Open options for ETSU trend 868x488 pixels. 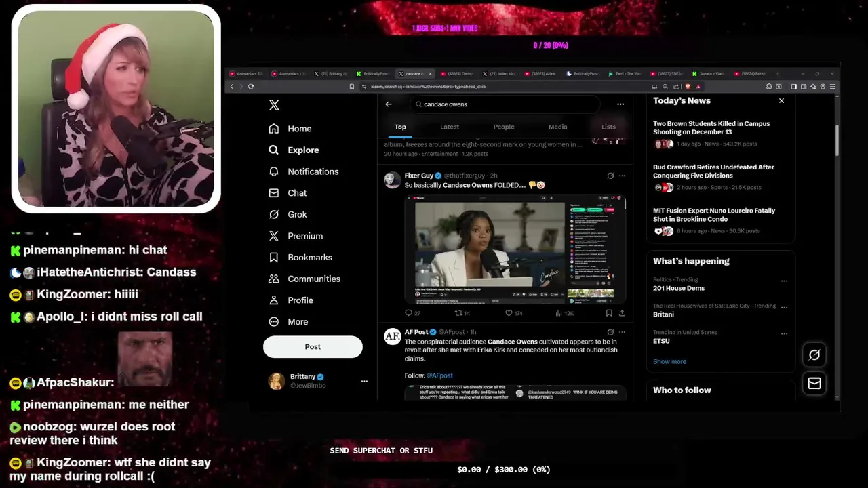coord(784,333)
